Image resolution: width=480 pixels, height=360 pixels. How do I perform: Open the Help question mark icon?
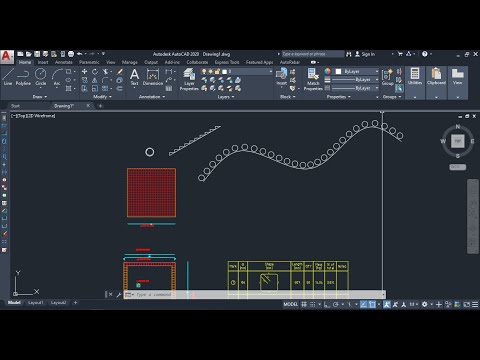tap(425, 54)
